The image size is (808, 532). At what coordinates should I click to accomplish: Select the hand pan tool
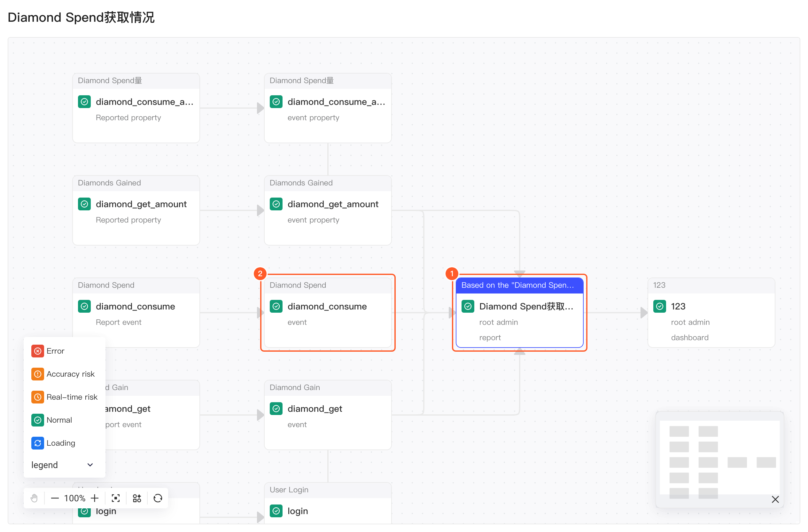coord(34,498)
